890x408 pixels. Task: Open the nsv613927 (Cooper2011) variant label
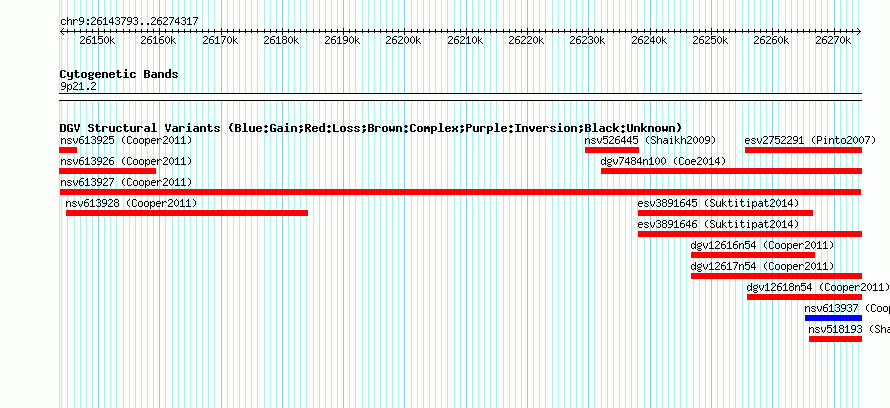(x=126, y=182)
